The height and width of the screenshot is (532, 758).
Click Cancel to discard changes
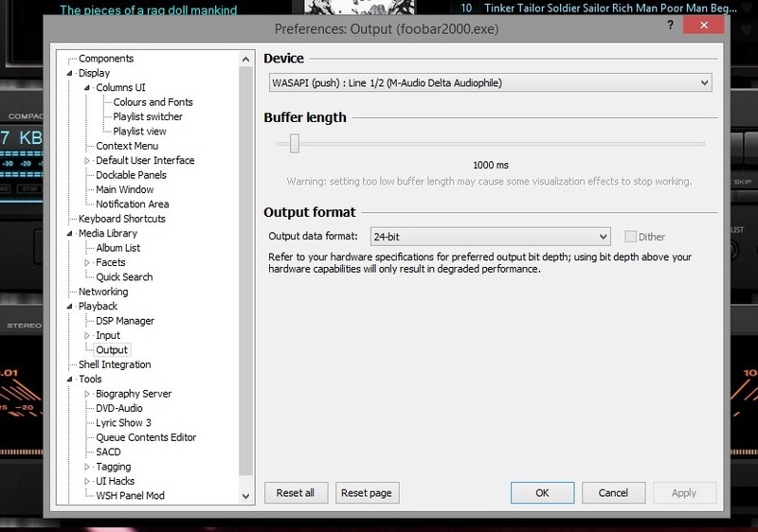pos(613,493)
